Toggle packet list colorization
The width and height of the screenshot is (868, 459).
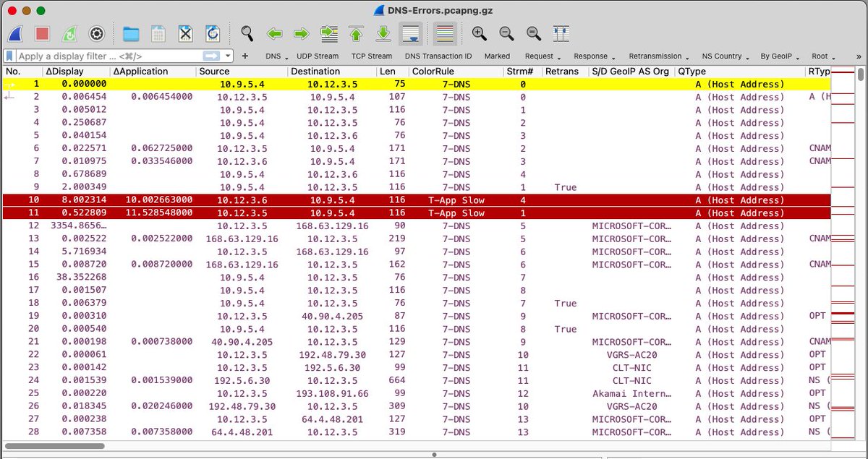(x=446, y=33)
